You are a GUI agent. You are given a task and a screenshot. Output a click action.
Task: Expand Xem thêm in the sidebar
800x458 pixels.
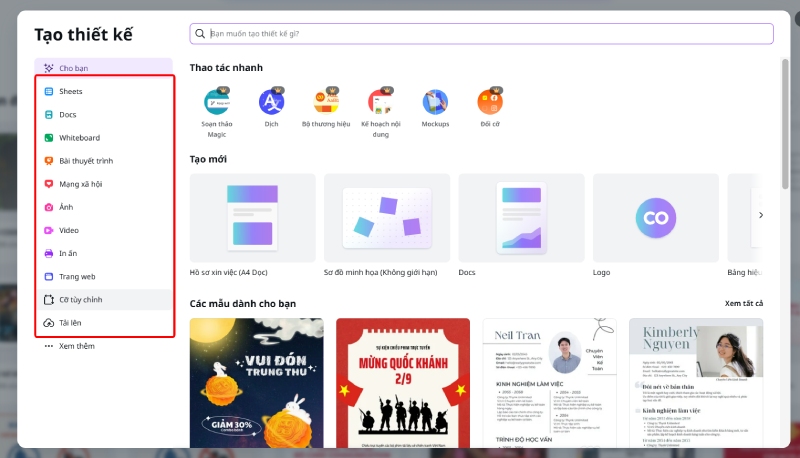76,346
